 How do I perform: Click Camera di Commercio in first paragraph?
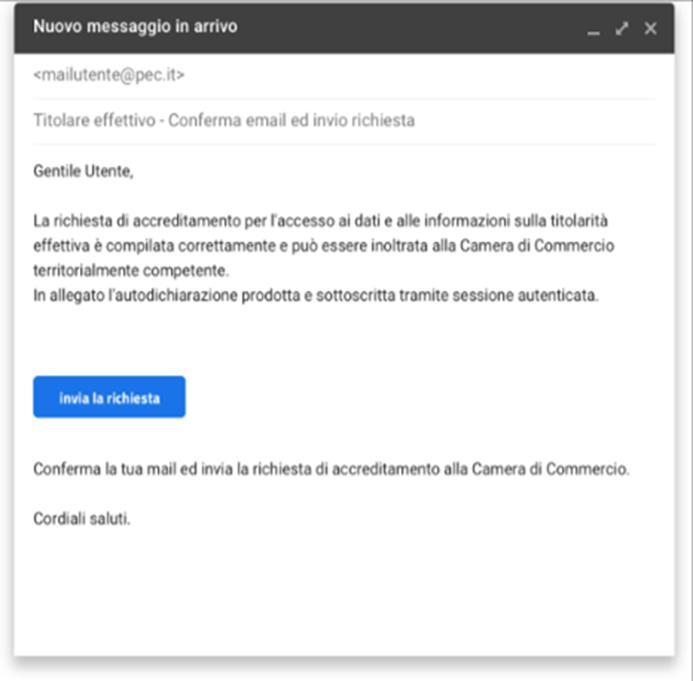point(537,245)
